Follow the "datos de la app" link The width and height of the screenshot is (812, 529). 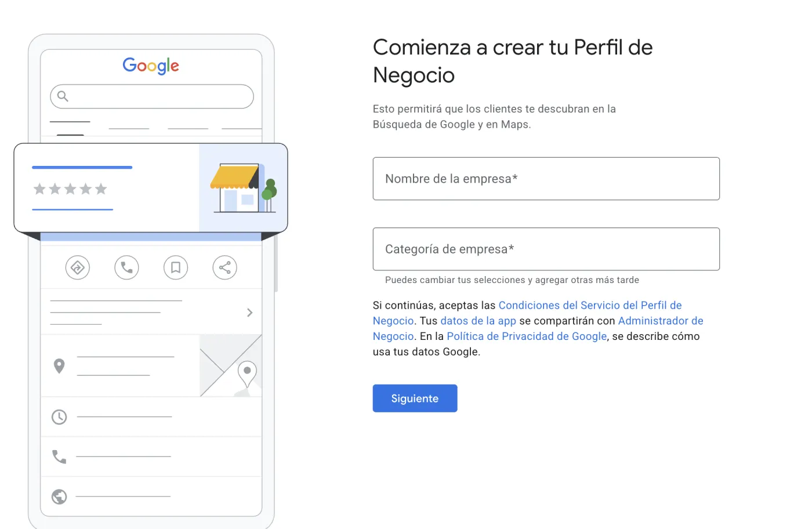click(x=478, y=321)
